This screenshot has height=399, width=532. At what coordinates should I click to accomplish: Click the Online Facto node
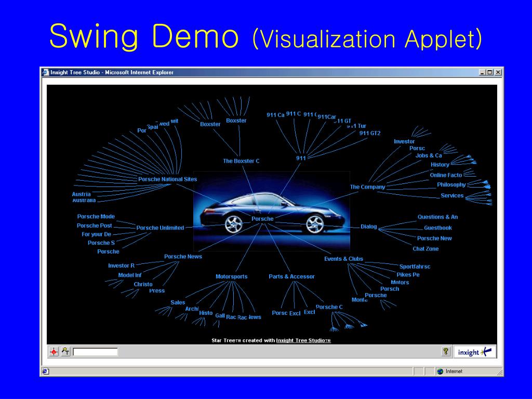pos(446,175)
